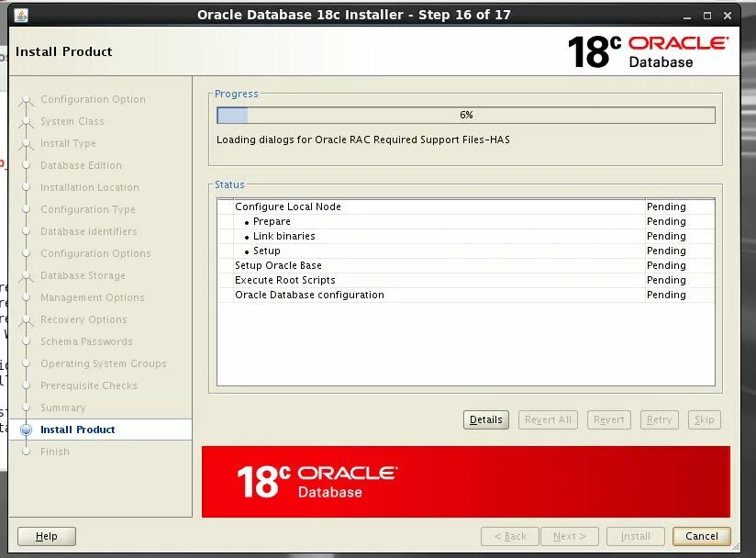Select the Oracle Database configuration row
756x558 pixels.
[x=466, y=296]
